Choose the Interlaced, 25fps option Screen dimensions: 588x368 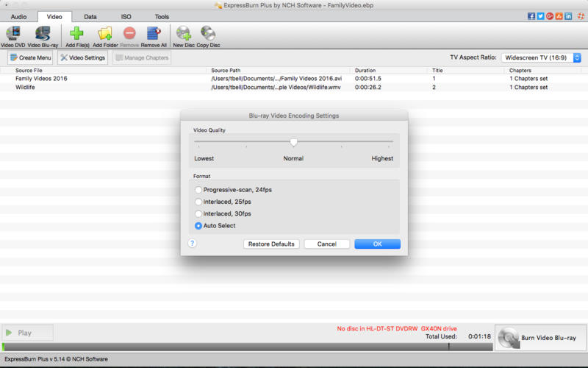198,202
